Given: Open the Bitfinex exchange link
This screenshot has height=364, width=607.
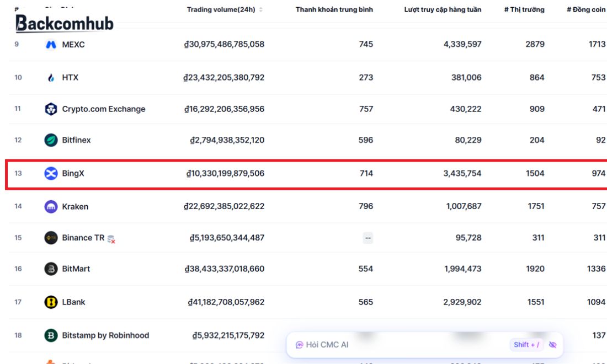Looking at the screenshot, I should (76, 140).
